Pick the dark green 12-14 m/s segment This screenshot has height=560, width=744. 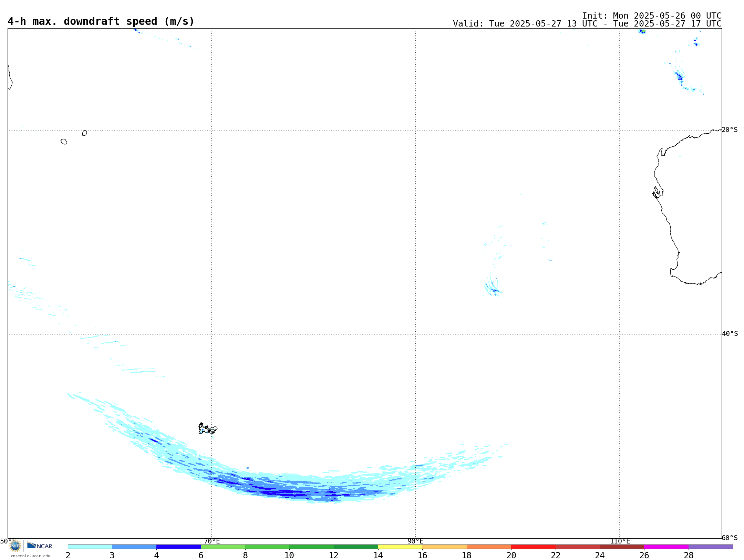(x=356, y=547)
